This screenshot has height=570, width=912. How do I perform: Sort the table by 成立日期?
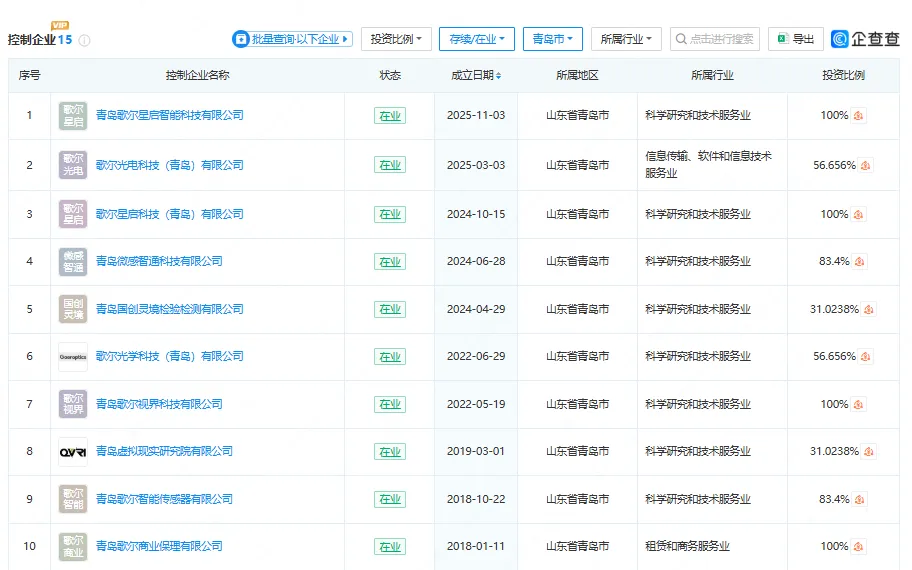pos(476,76)
